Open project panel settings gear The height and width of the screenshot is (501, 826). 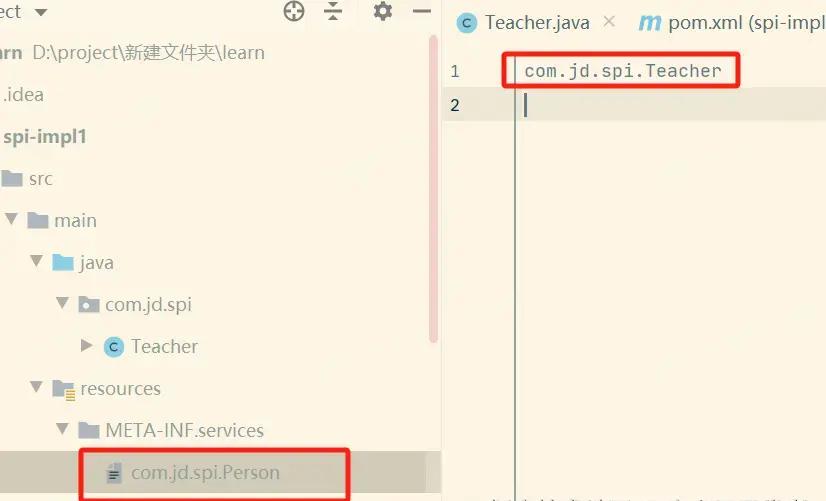[x=382, y=11]
